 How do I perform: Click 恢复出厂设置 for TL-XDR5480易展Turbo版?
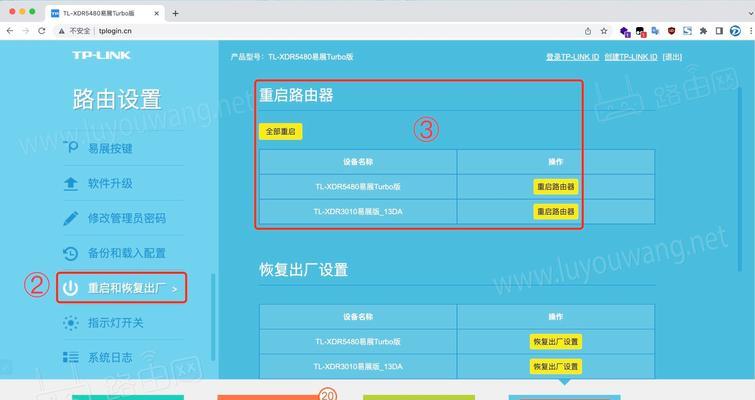[x=556, y=342]
